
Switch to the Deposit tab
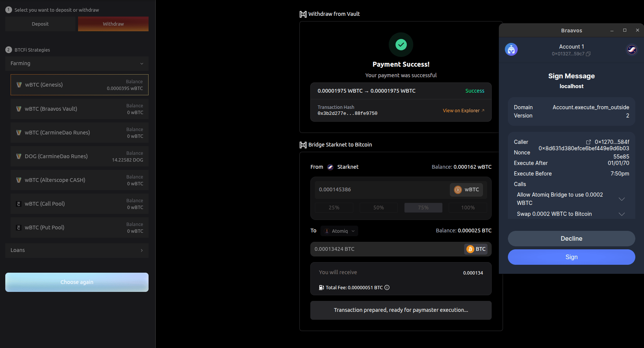(40, 24)
